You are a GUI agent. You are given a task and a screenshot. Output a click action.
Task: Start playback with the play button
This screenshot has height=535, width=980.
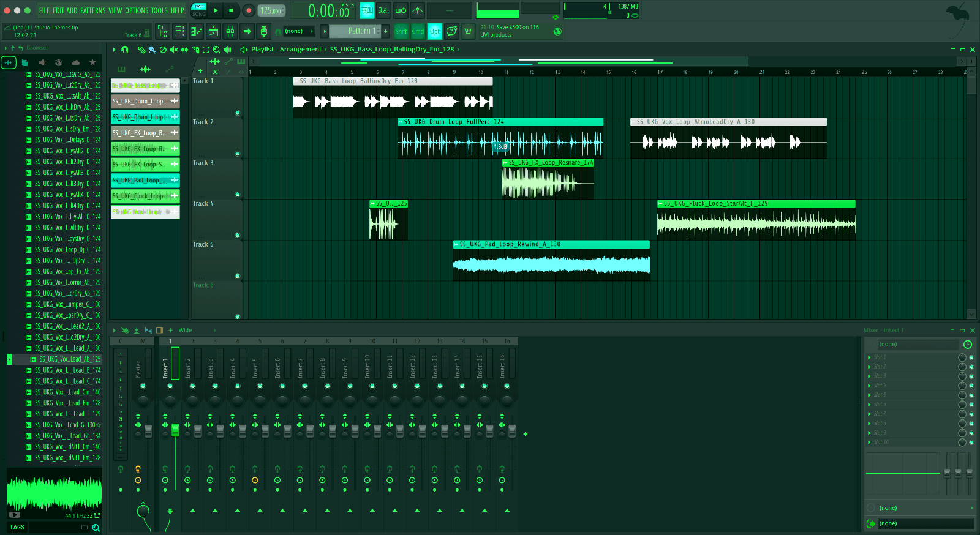pos(216,10)
